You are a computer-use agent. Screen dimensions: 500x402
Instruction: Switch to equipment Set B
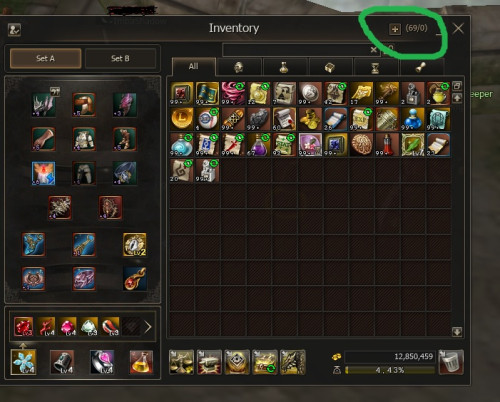(120, 59)
